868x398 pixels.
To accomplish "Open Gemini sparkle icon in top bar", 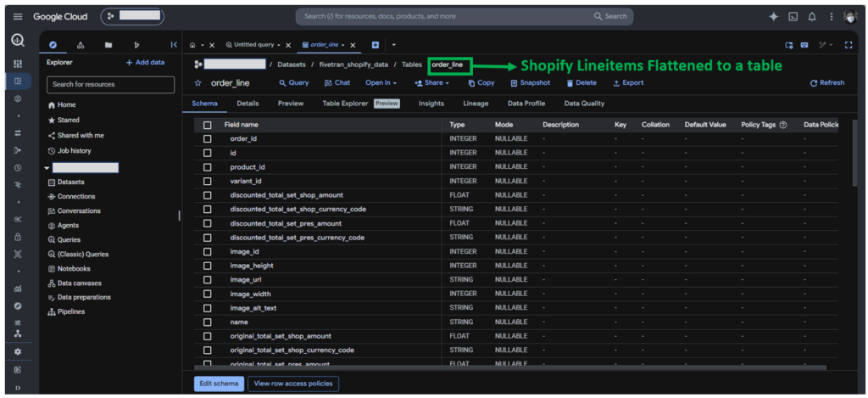I will pyautogui.click(x=773, y=17).
